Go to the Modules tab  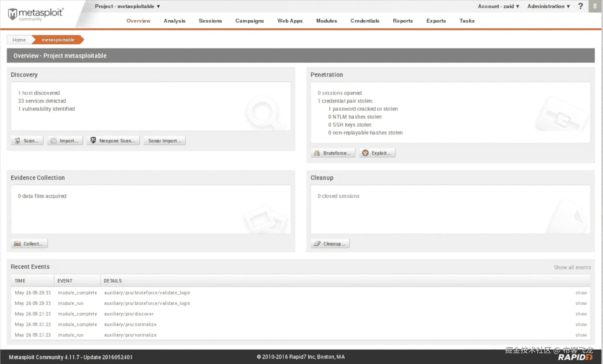coord(326,21)
